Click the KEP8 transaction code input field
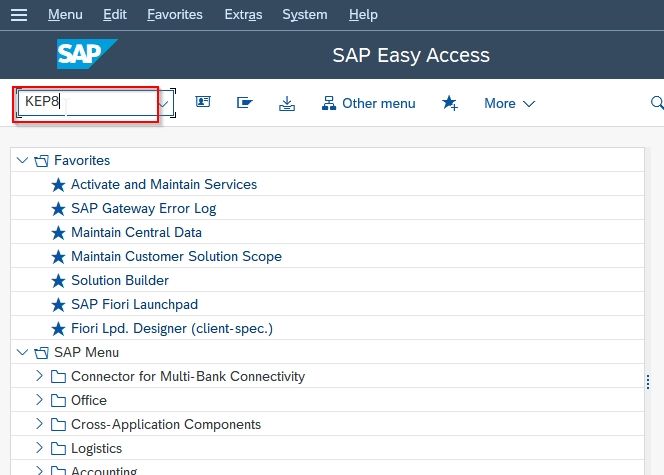The height and width of the screenshot is (475, 664). tap(87, 103)
